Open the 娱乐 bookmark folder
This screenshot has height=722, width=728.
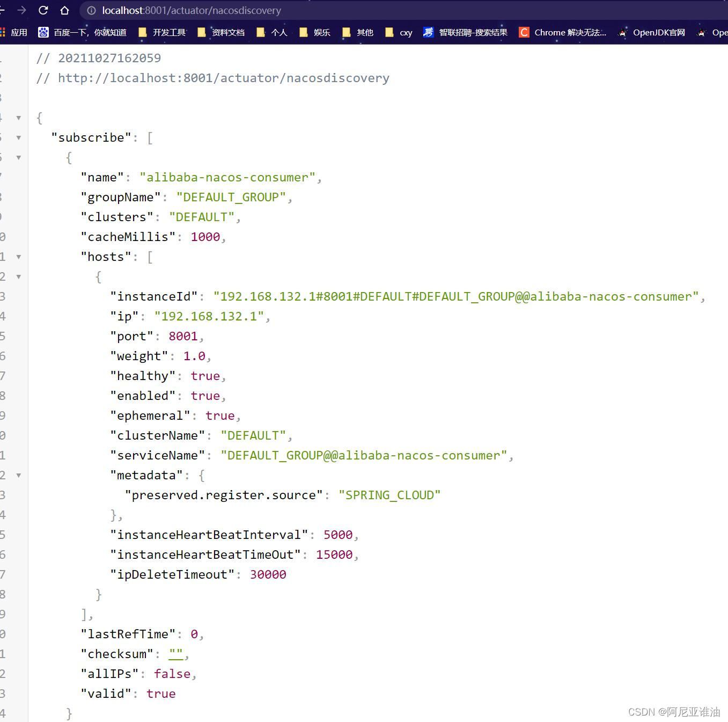pos(315,33)
